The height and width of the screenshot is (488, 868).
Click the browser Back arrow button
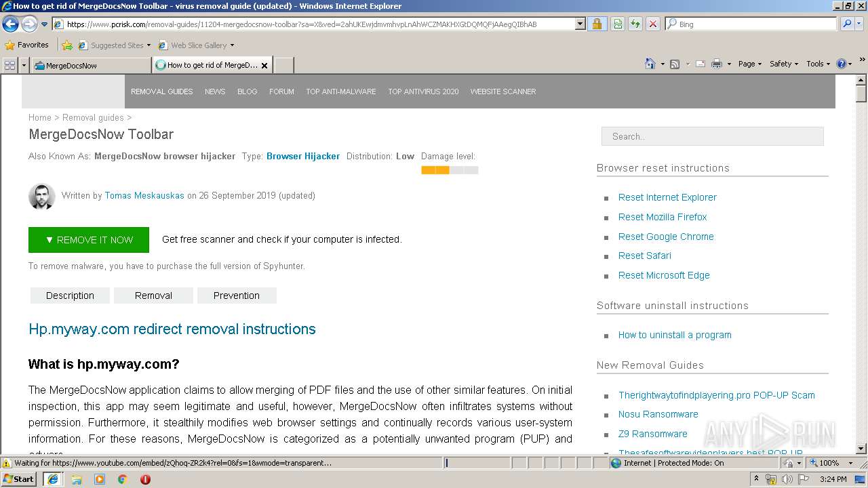coord(11,24)
